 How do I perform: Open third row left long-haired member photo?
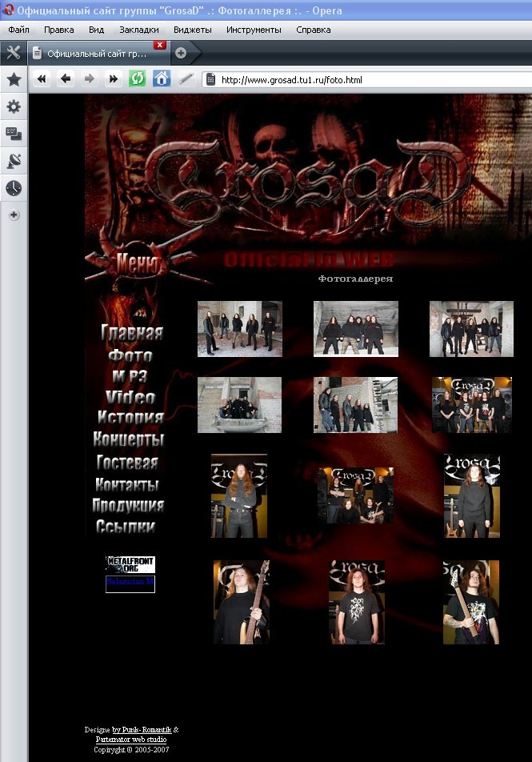click(x=239, y=495)
